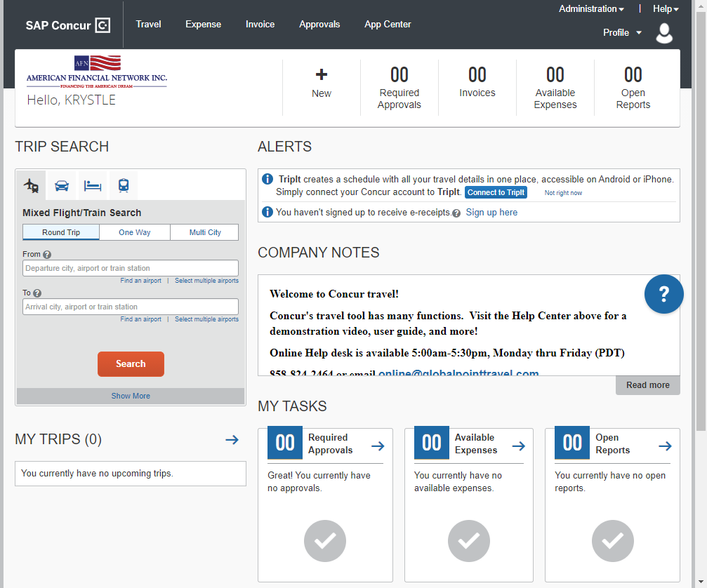Click the help icon next to To

(37, 293)
